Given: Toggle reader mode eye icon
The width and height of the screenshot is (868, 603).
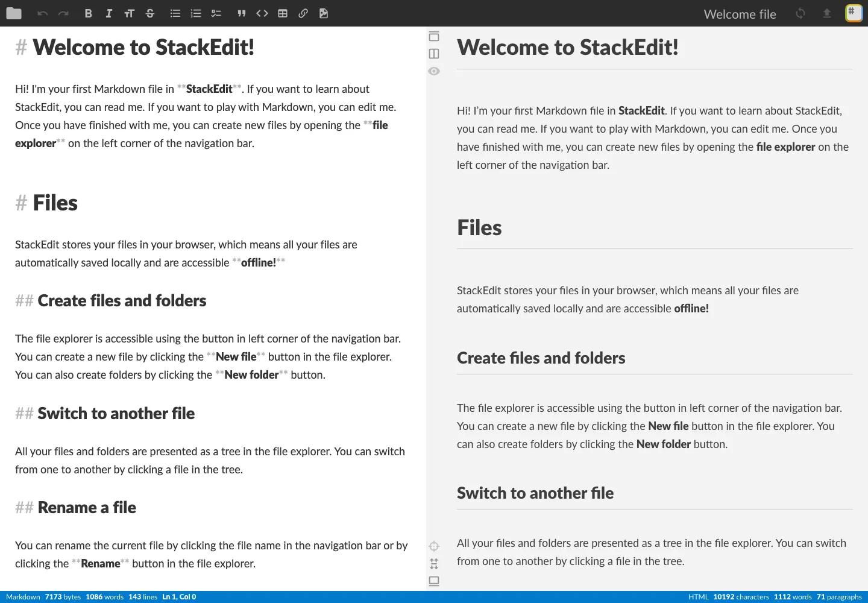Looking at the screenshot, I should click(x=434, y=71).
